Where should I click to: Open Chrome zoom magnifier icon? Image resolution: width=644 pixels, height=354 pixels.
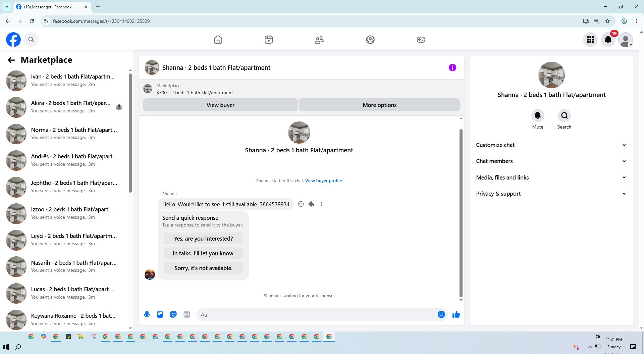click(597, 21)
